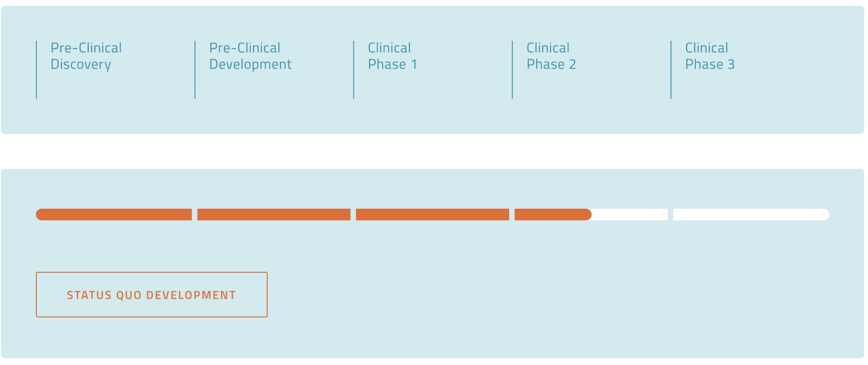Click the empty white fifth progress segment
868x365 pixels.
tap(751, 215)
